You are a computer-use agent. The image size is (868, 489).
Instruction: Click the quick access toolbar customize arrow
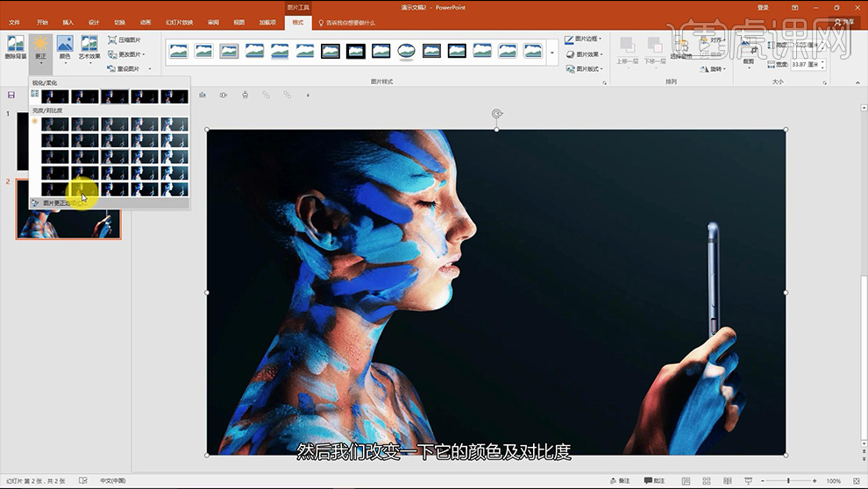(308, 96)
